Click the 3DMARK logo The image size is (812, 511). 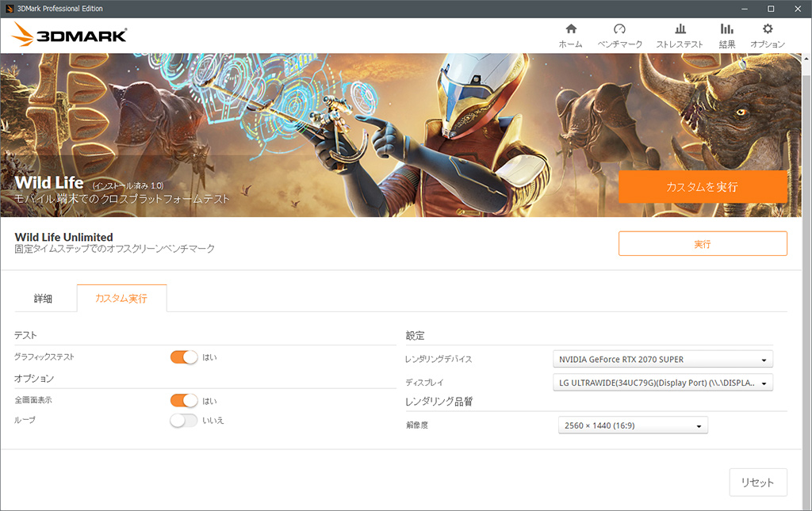(69, 35)
